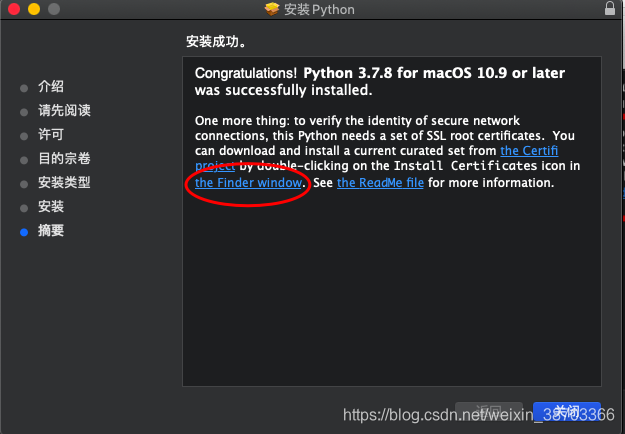
Task: Click the red close window button
Action: point(14,9)
